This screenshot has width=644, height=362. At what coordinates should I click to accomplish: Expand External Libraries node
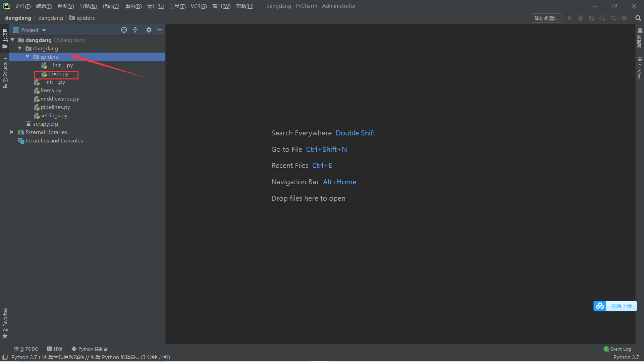[12, 132]
